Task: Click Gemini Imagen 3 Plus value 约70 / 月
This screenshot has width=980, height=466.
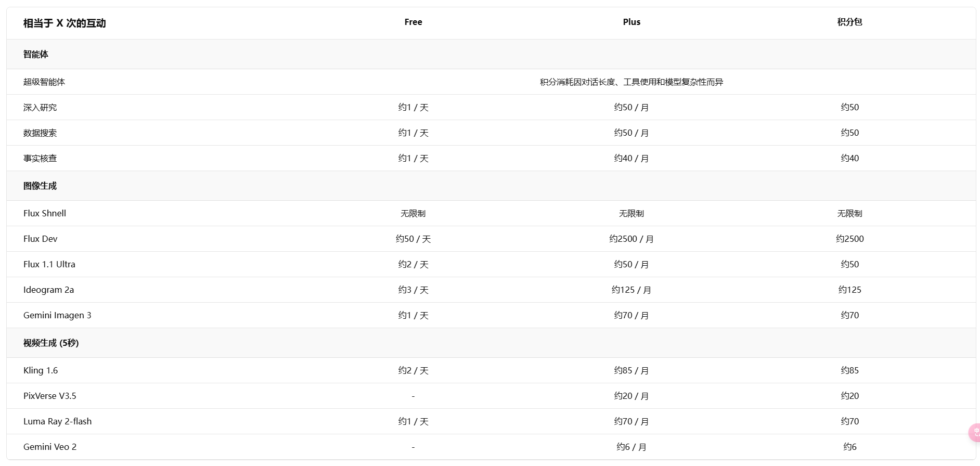Action: (631, 315)
